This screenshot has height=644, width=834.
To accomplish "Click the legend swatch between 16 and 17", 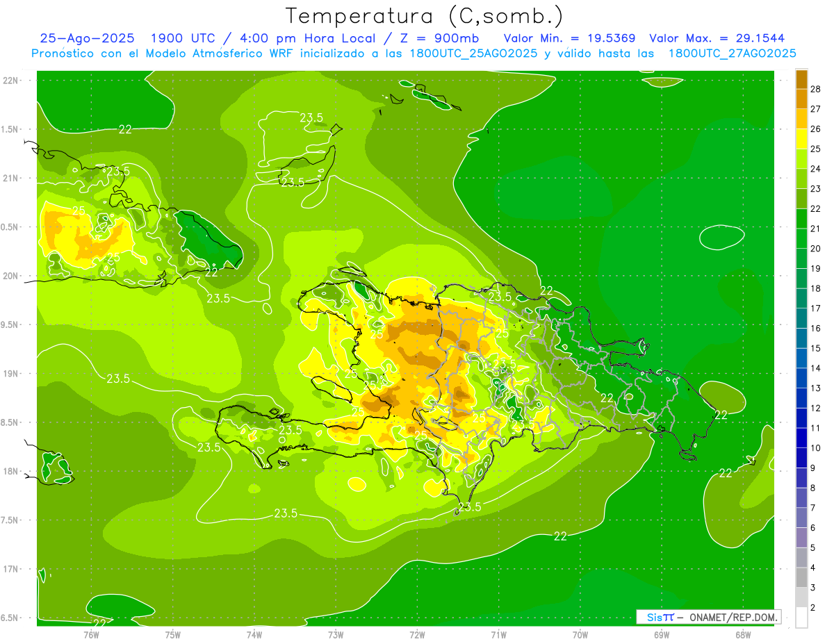I will (802, 318).
